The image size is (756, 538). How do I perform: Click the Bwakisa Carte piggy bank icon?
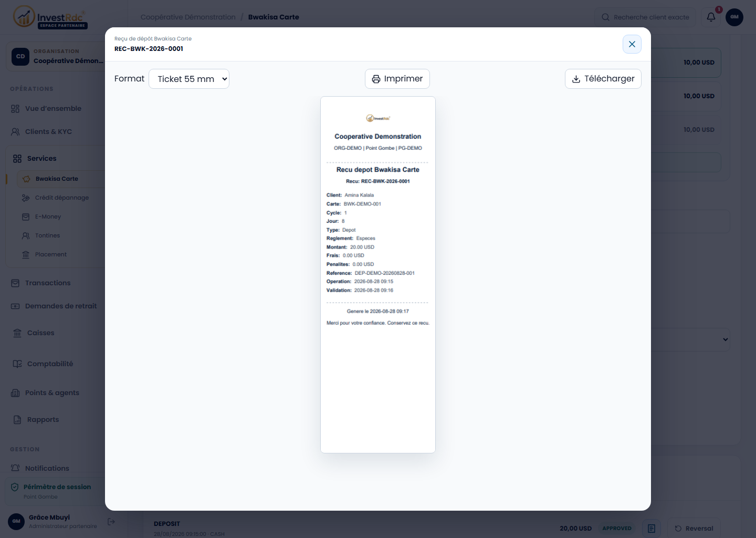click(26, 179)
